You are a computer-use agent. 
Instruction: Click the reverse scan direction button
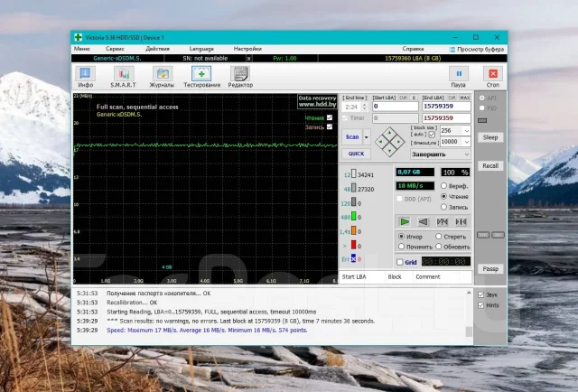[424, 221]
